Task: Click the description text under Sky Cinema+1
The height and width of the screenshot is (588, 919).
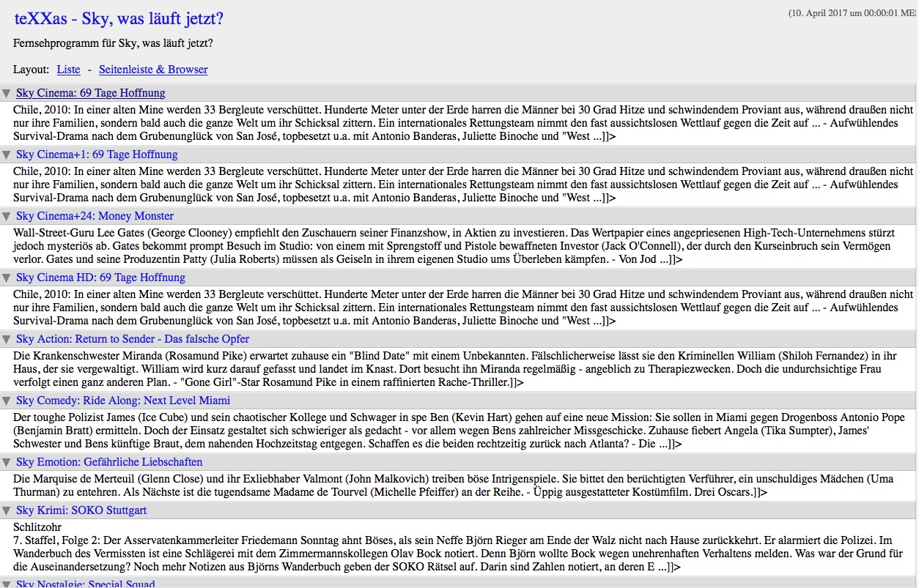Action: coord(463,185)
